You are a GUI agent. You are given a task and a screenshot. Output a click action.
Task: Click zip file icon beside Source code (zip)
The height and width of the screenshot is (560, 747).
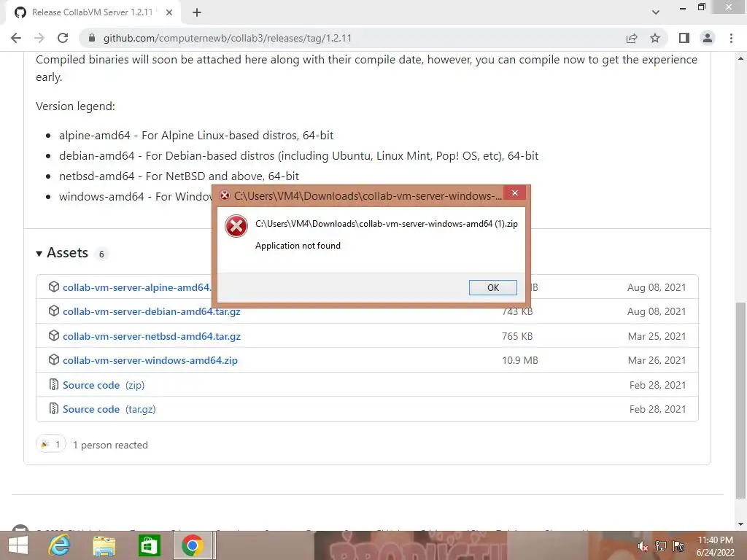tap(54, 384)
